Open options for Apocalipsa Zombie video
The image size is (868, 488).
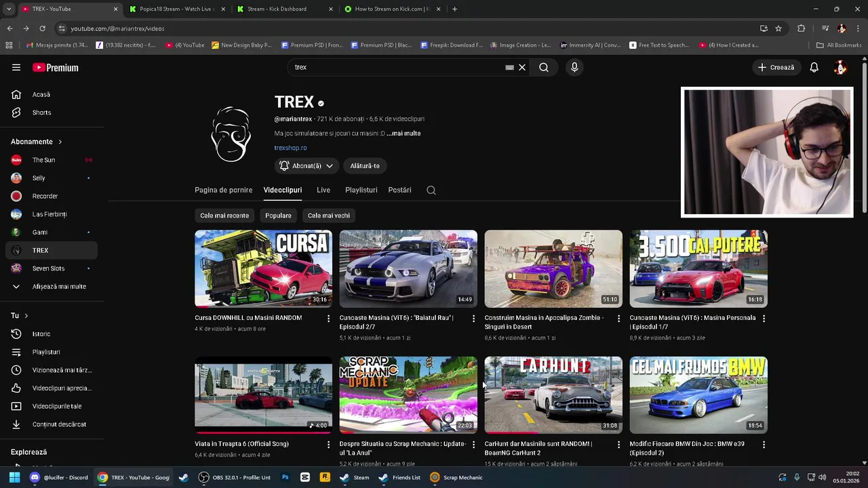618,319
